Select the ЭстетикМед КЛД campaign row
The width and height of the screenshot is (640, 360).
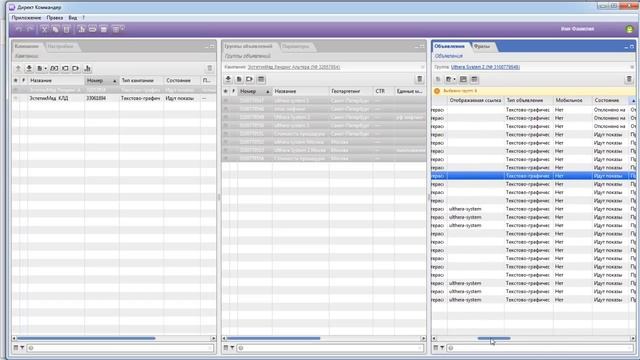(x=114, y=98)
